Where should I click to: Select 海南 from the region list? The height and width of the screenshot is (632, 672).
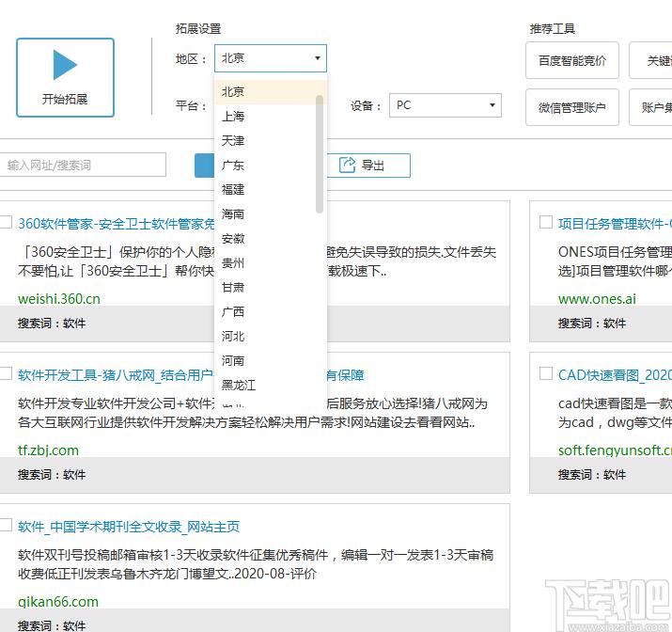coord(271,213)
